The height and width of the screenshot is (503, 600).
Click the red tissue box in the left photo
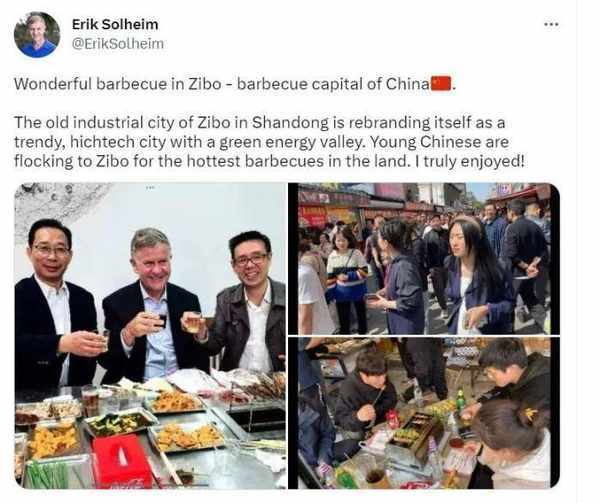(x=122, y=461)
